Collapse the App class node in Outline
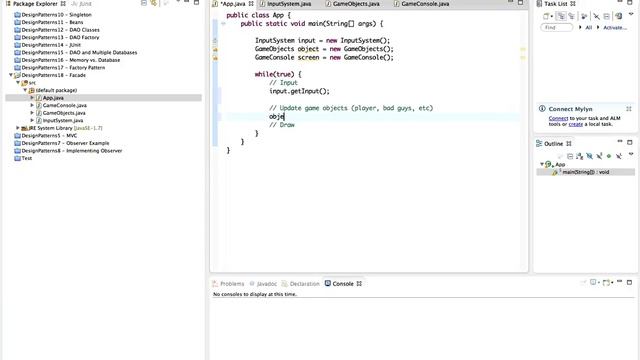Image resolution: width=640 pixels, height=360 pixels. tap(542, 164)
